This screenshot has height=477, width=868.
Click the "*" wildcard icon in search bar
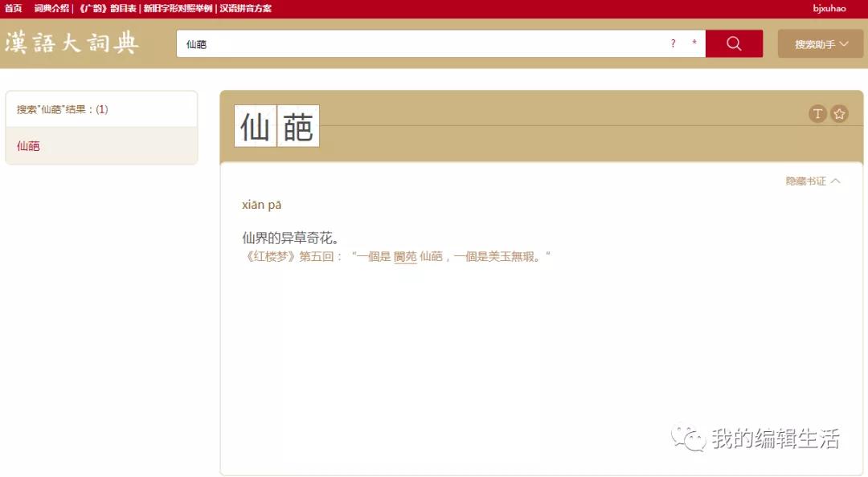click(x=693, y=44)
